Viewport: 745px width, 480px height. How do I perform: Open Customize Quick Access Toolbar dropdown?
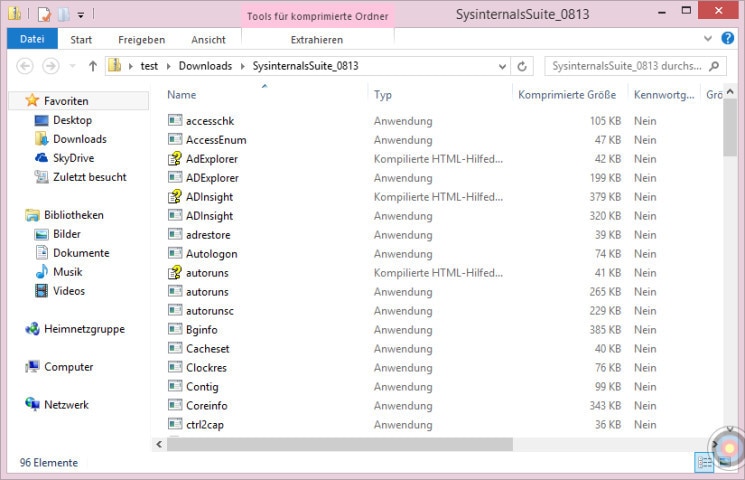(x=81, y=15)
